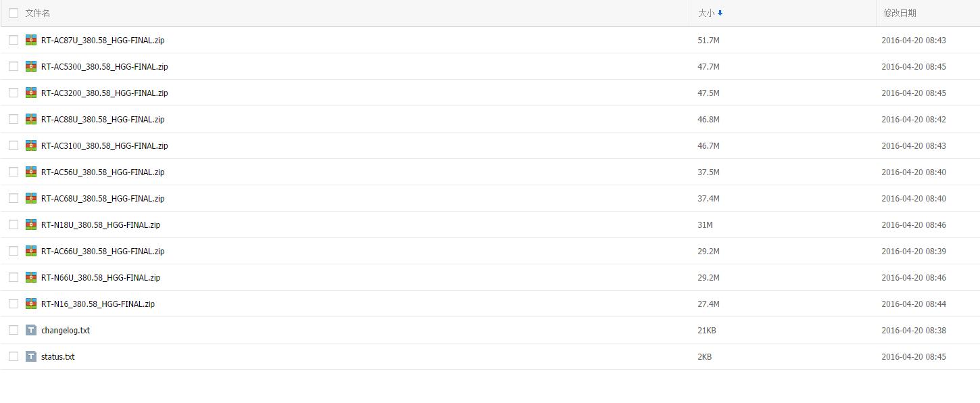Click archive icon of RT-AC3200 file
980x403 pixels.
31,93
